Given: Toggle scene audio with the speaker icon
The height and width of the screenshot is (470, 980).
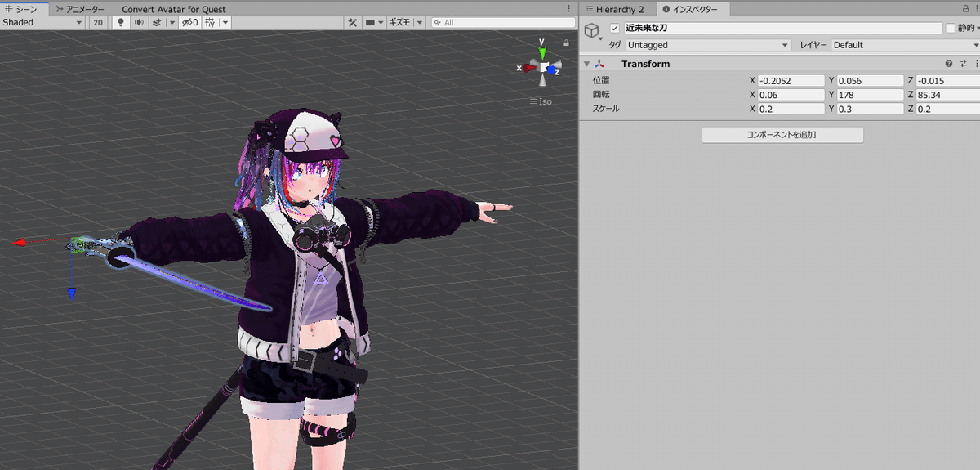Looking at the screenshot, I should click(x=138, y=23).
